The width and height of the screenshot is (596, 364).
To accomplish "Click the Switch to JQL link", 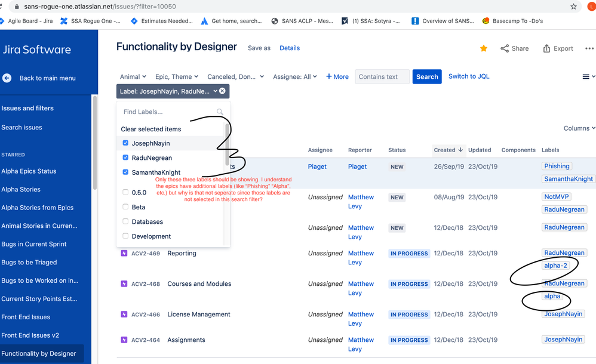I will coord(469,76).
